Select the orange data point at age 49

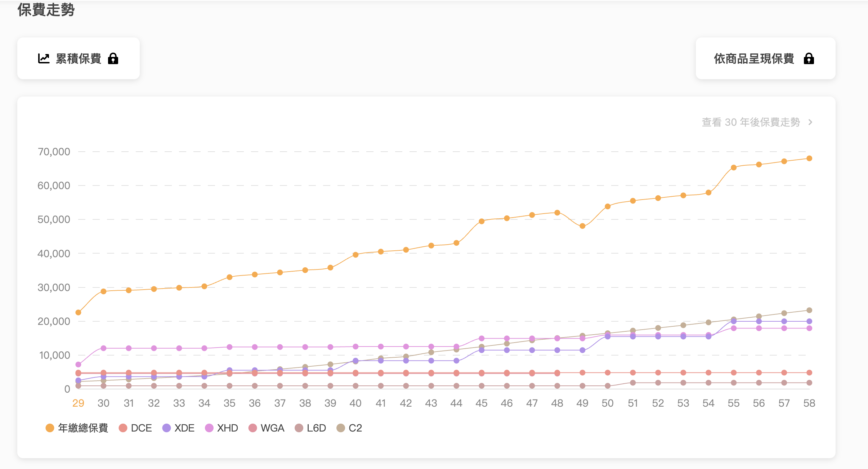point(582,226)
